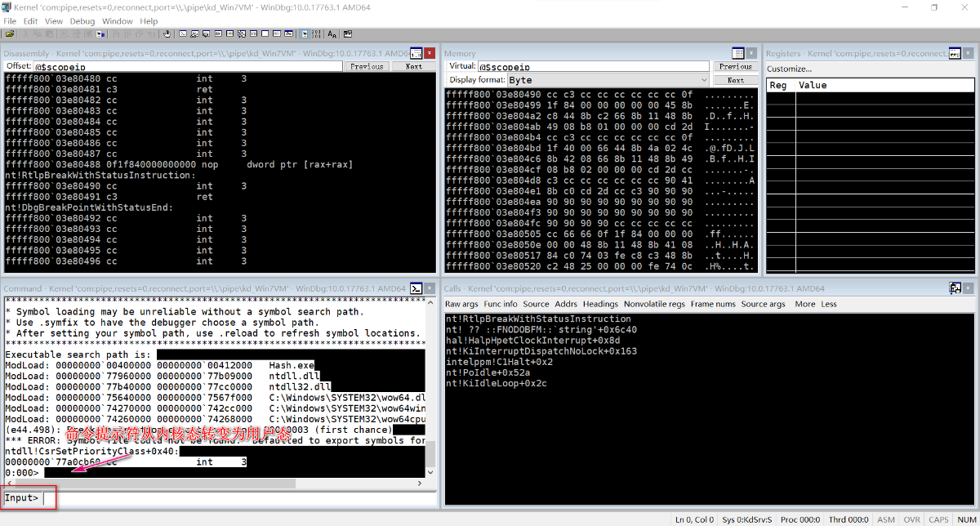
Task: Open the Watch window from toolbar
Action: tap(194, 34)
